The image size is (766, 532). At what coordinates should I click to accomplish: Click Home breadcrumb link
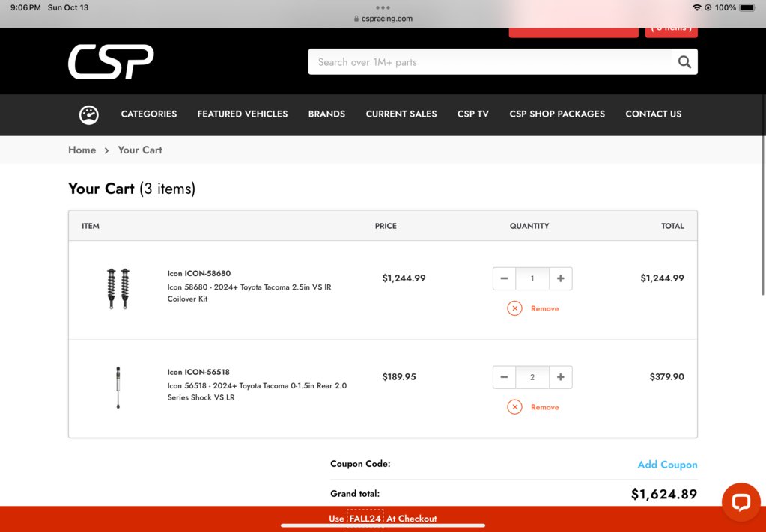(x=82, y=150)
